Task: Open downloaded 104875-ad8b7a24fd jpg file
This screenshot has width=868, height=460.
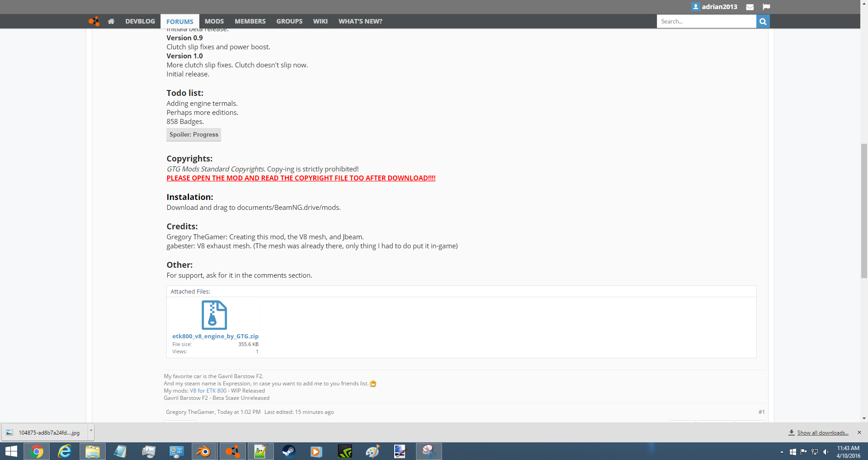Action: point(45,433)
